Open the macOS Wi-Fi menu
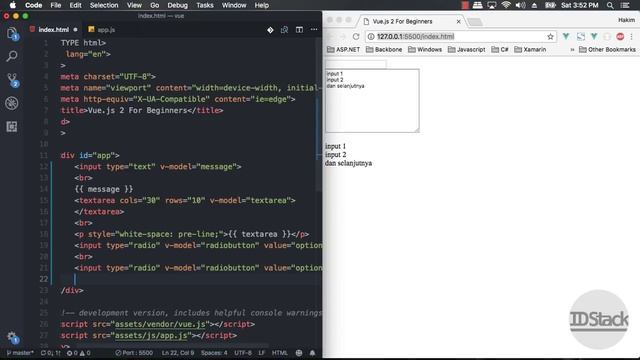Viewport: 640px width, 360px height. tap(506, 5)
